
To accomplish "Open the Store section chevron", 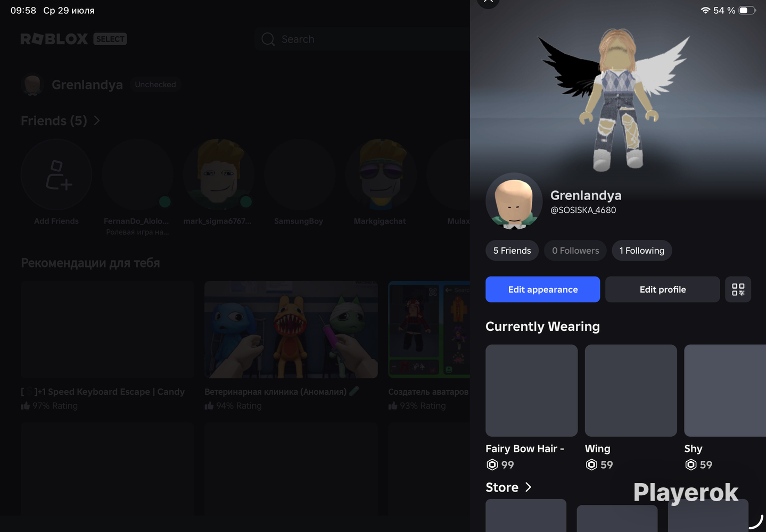I will coord(528,487).
